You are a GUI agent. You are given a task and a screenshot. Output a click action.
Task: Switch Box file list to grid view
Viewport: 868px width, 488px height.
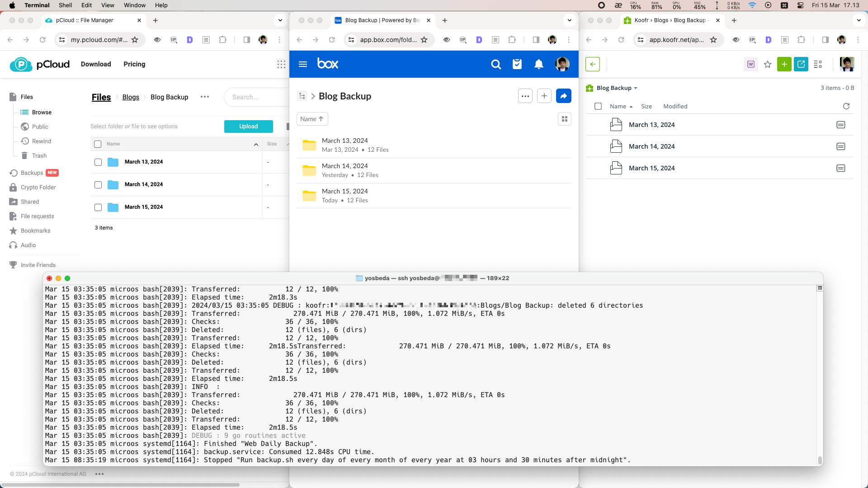[564, 118]
